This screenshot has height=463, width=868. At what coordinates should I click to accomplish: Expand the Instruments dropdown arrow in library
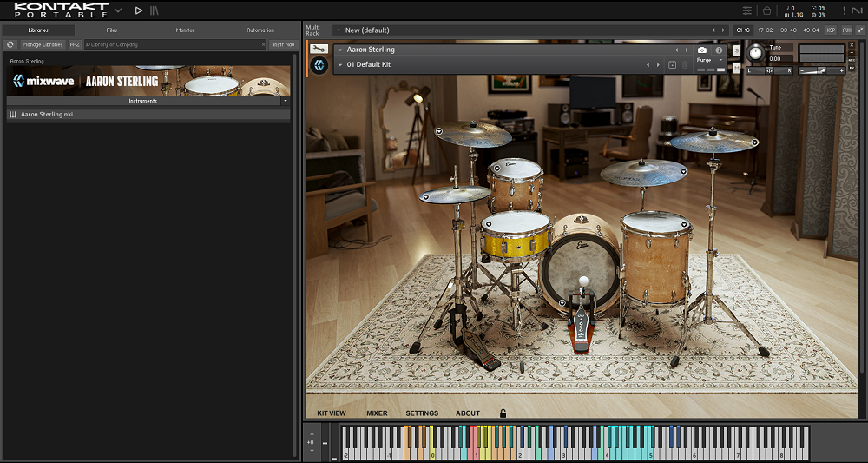pos(285,101)
